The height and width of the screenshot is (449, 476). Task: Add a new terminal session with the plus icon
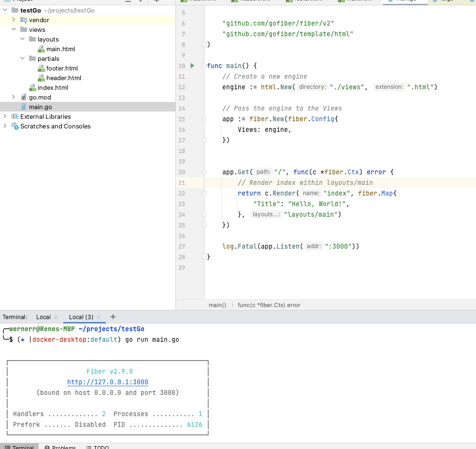113,317
